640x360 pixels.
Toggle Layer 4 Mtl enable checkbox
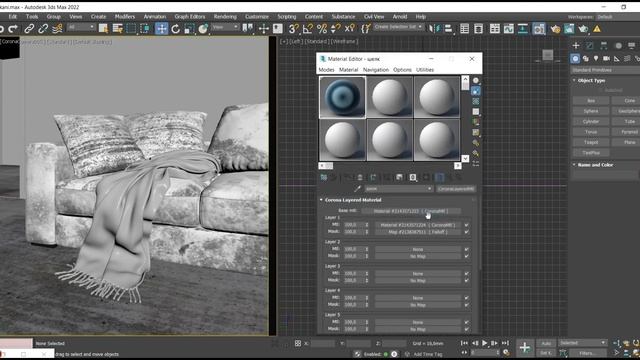(467, 298)
